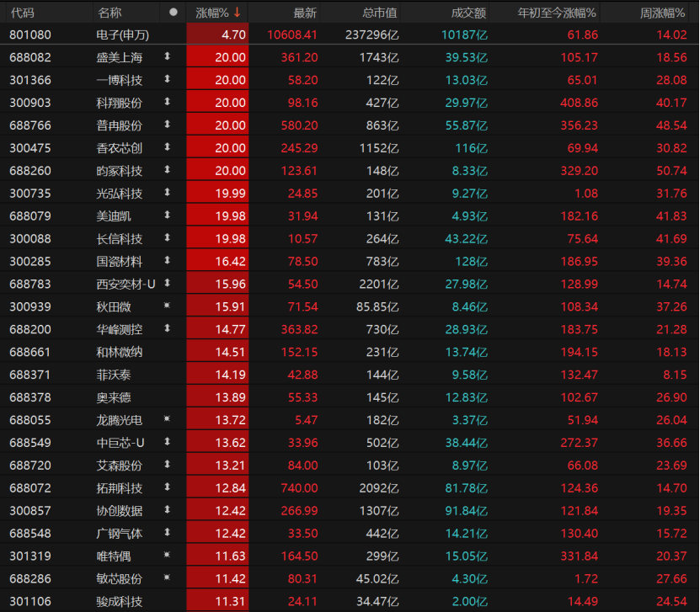The width and height of the screenshot is (700, 612).
Task: Click the marker icon beside 美迪凯
Action: tap(167, 215)
